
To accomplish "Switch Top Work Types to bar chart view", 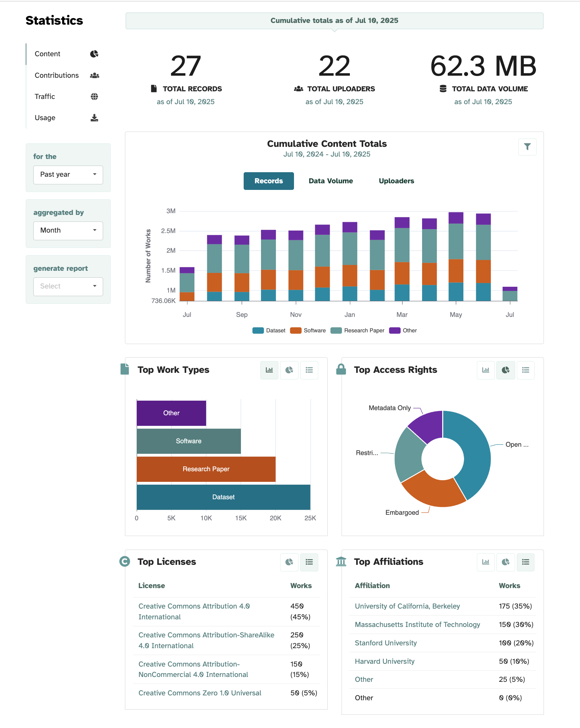I will pyautogui.click(x=269, y=370).
